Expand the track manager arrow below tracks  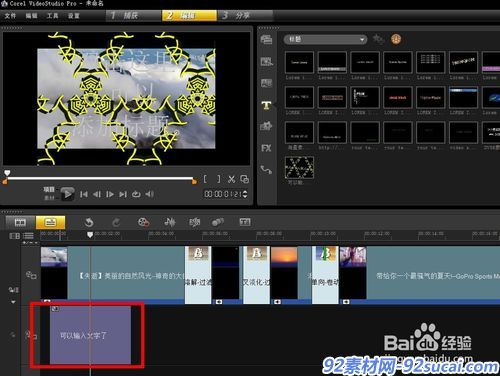point(13,302)
